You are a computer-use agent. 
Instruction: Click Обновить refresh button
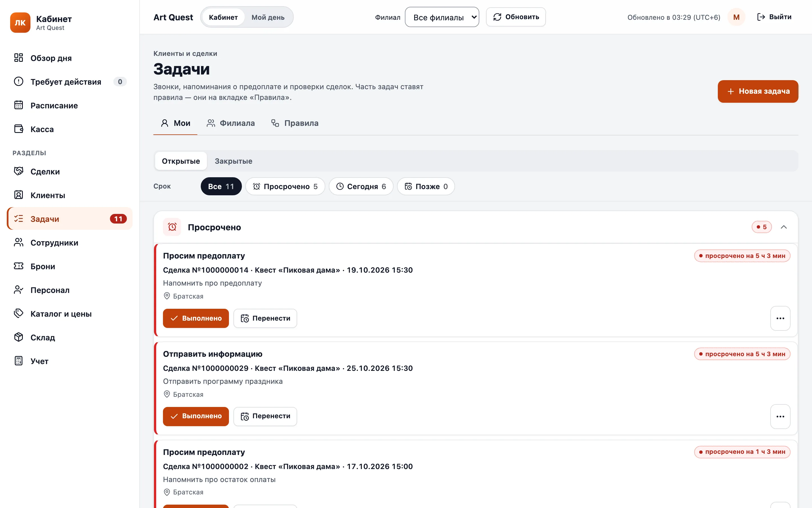click(x=516, y=17)
